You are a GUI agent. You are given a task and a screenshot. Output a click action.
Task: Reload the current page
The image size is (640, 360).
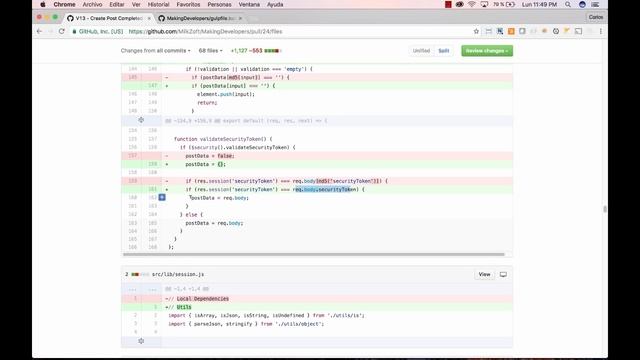62,31
